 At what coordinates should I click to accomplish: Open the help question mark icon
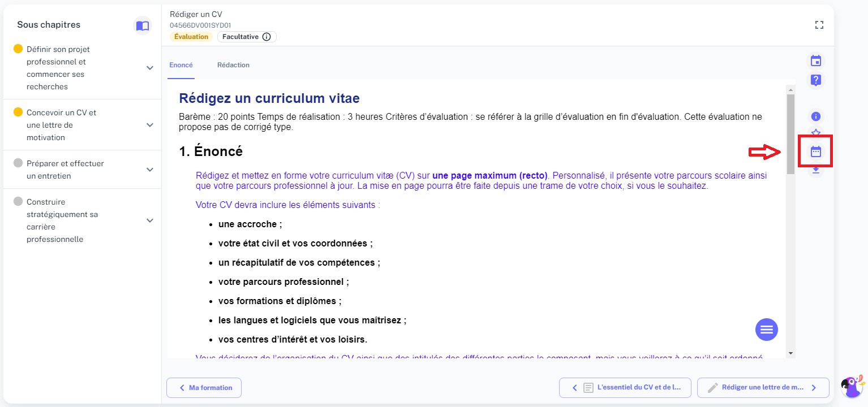click(815, 80)
